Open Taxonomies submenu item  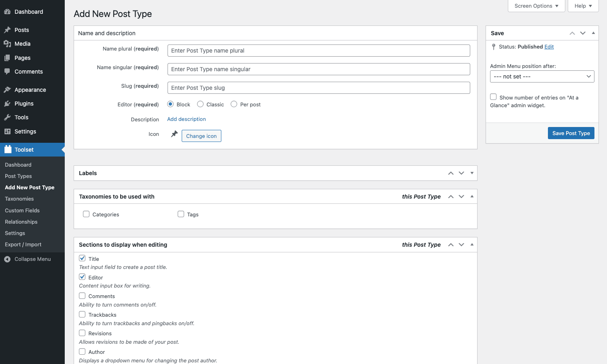[x=19, y=199]
